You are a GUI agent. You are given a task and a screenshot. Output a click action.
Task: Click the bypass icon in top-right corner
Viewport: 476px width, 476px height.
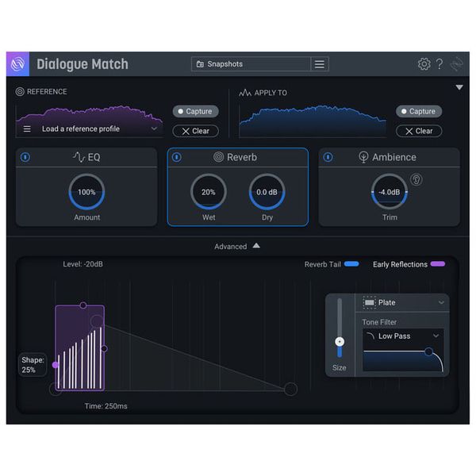[456, 64]
